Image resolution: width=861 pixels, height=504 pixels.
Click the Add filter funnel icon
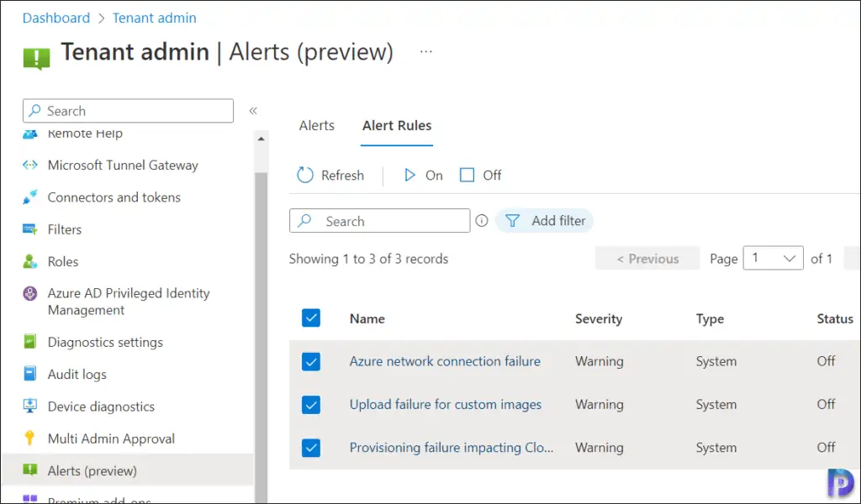[x=512, y=220]
